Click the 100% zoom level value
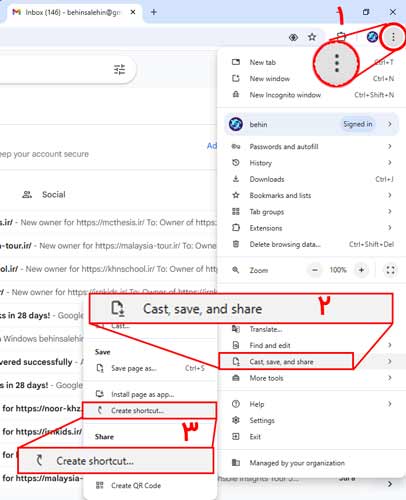Image resolution: width=406 pixels, height=500 pixels. click(338, 270)
